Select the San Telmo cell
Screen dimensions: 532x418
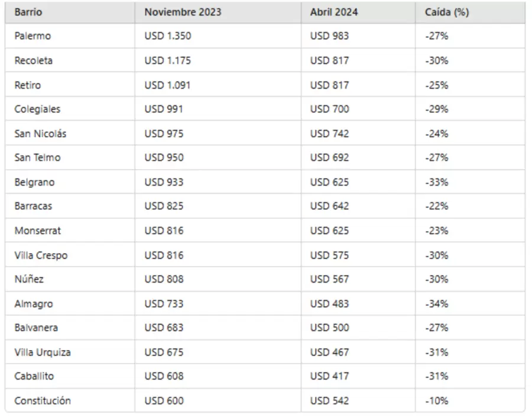[x=37, y=158]
